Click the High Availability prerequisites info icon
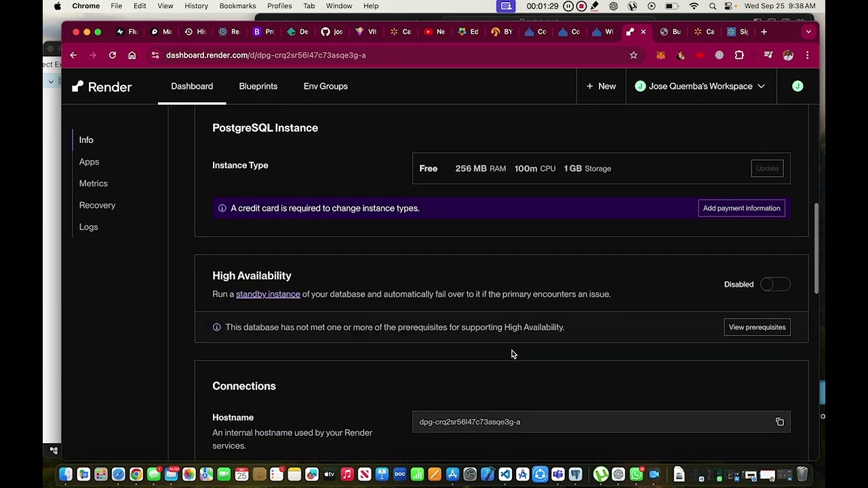 (216, 327)
